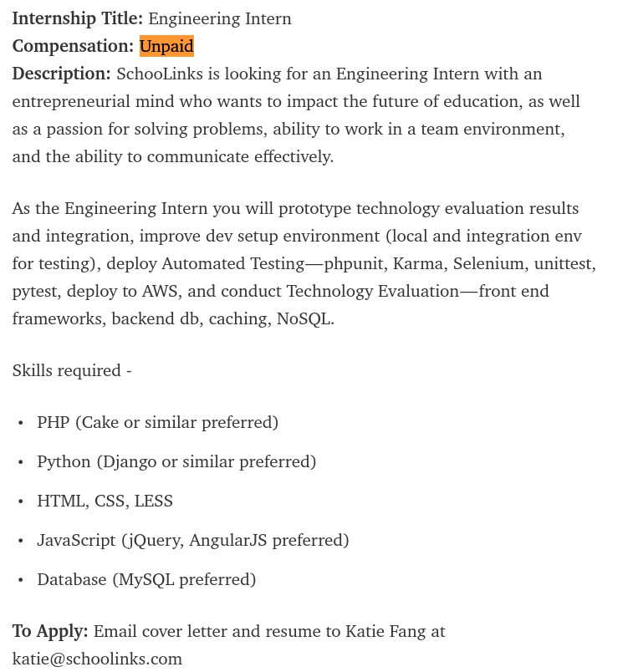Click the Python (Django) bullet item
This screenshot has height=672, width=623.
(176, 461)
